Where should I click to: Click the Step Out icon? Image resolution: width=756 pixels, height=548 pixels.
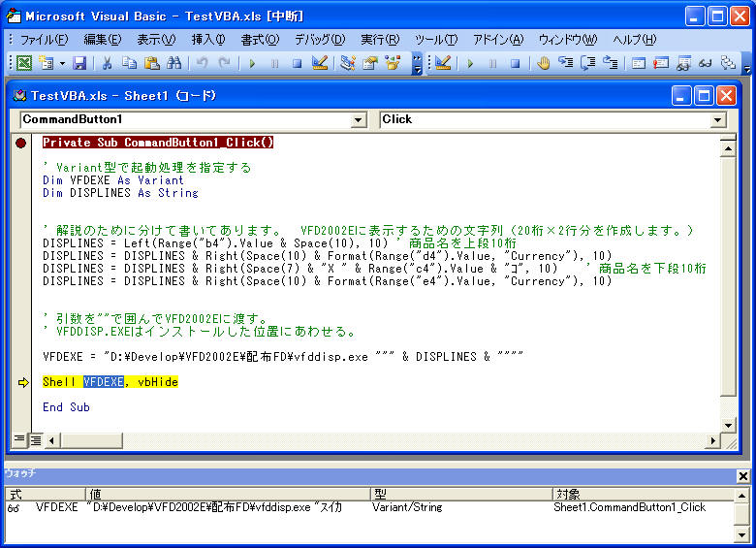(611, 63)
